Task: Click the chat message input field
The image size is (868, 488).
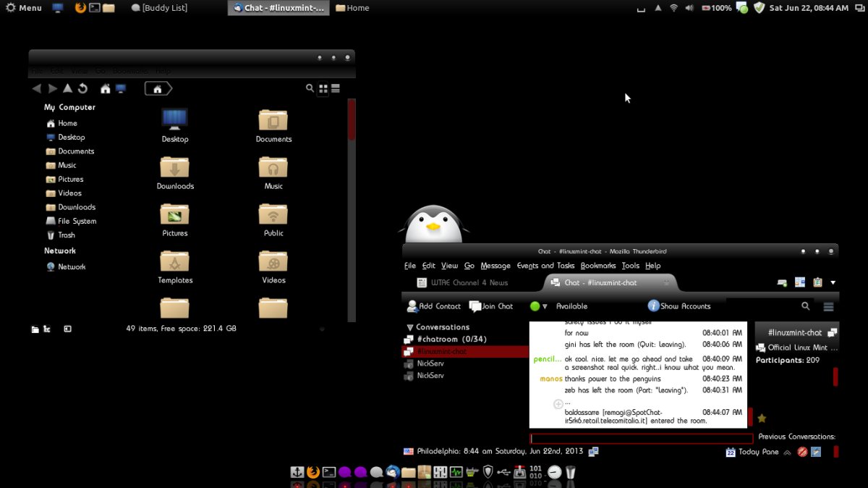Action: point(642,438)
